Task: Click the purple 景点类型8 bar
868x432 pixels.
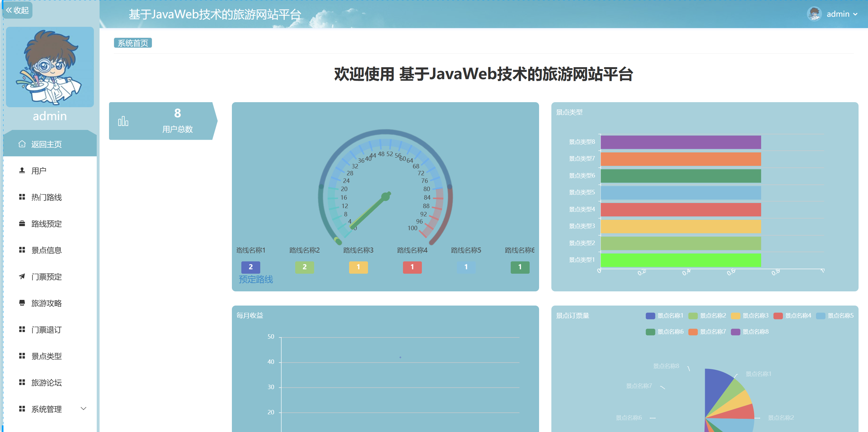Action: (680, 142)
